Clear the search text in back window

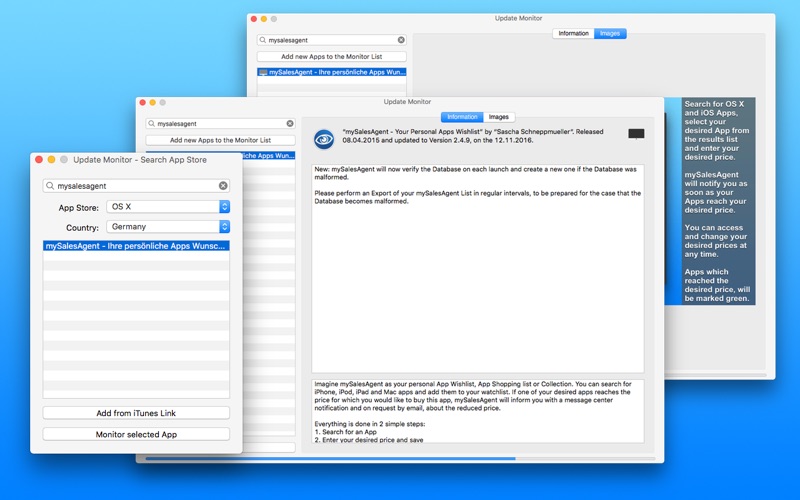pos(401,40)
